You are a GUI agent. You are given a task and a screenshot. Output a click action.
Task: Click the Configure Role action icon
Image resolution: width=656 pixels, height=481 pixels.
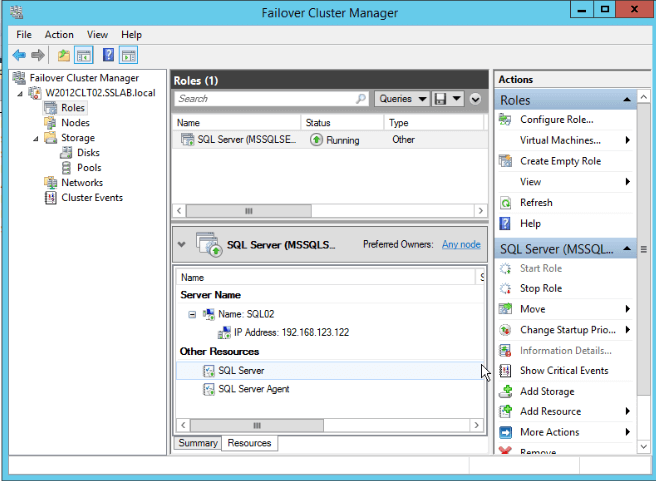tap(505, 120)
